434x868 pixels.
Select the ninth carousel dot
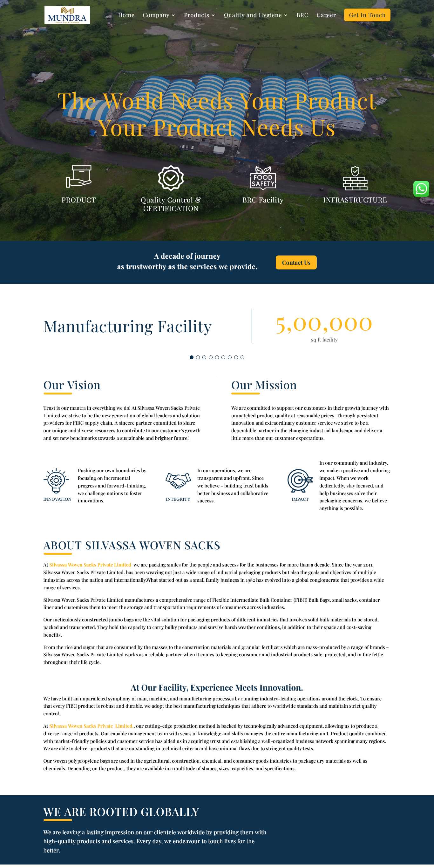[x=242, y=357]
